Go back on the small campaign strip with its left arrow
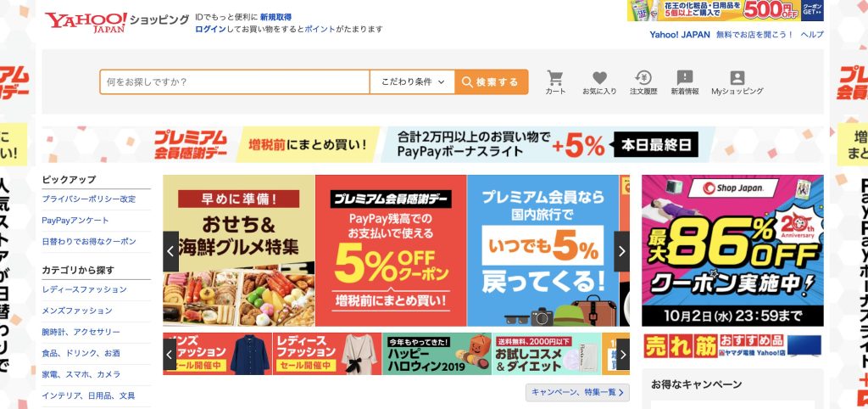Image resolution: width=868 pixels, height=409 pixels. coord(170,354)
